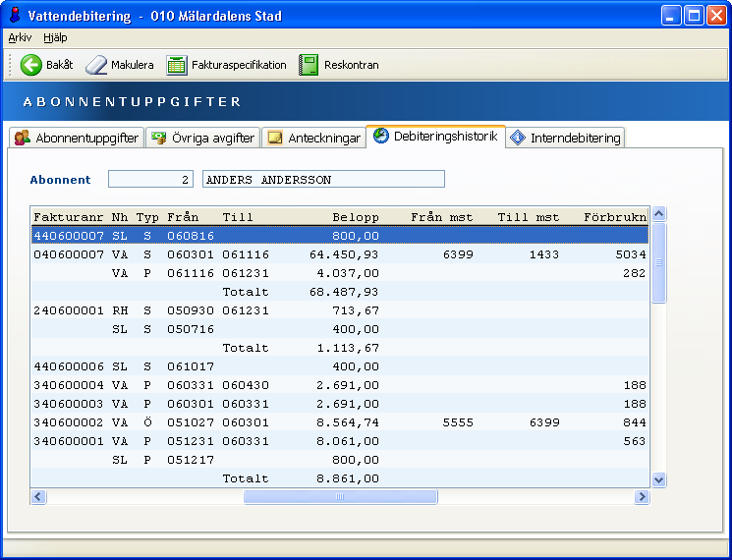The height and width of the screenshot is (560, 732).
Task: Click amount 4.037,00 in the list
Action: (x=348, y=273)
